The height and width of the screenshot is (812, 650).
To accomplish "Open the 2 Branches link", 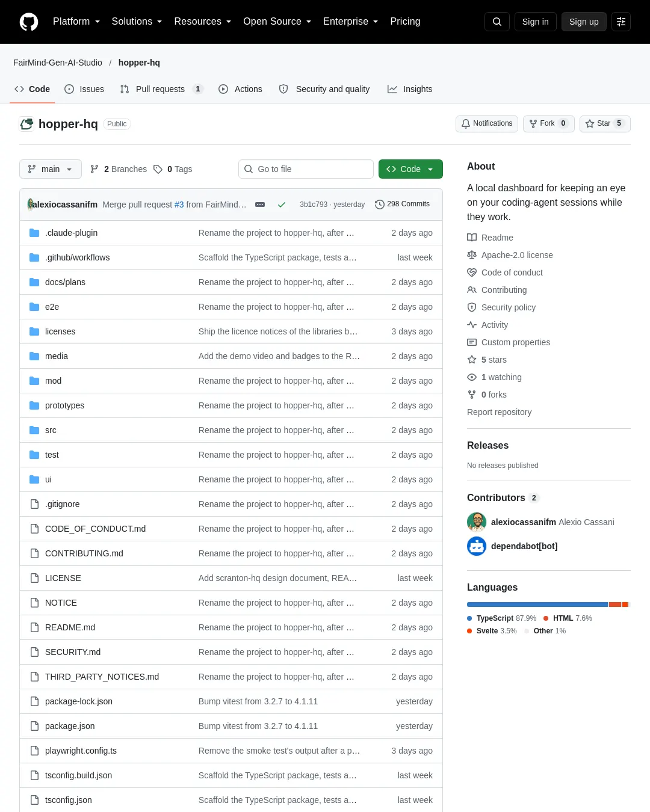I will click(x=119, y=169).
